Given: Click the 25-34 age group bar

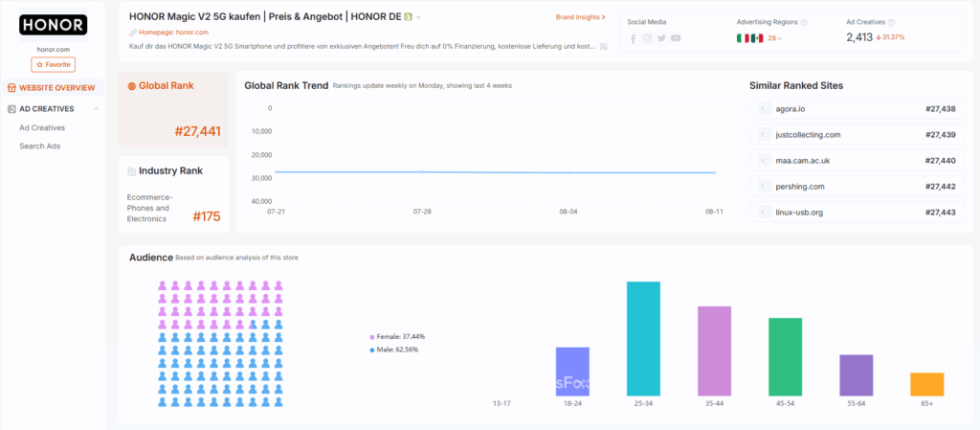Looking at the screenshot, I should tap(643, 339).
